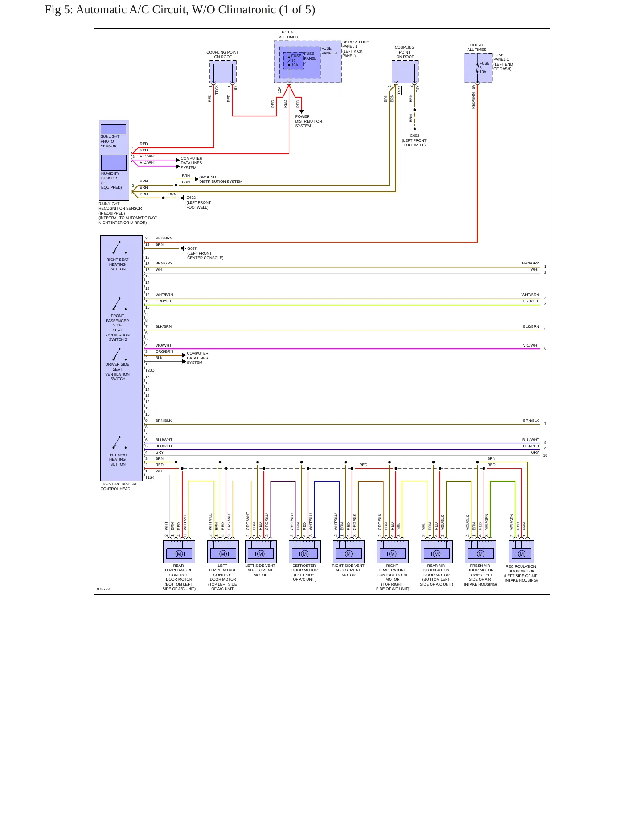Click the ground symbol above G602 near roof coupling

click(414, 130)
